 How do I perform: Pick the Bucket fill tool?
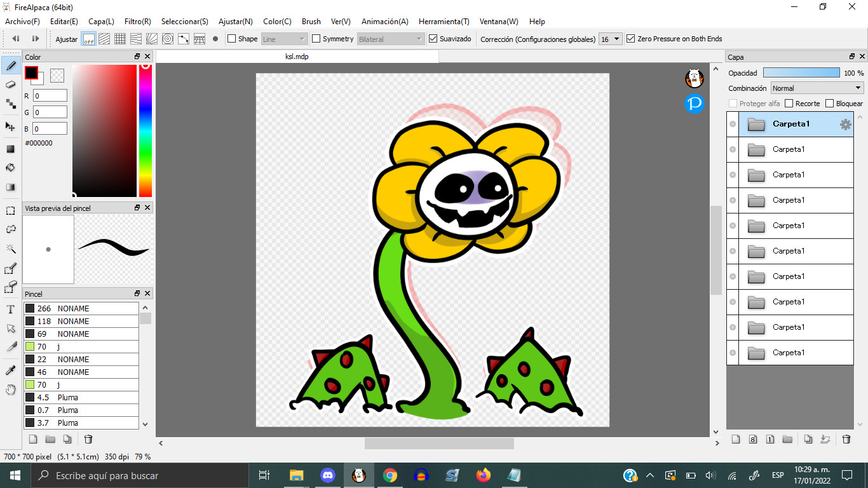(x=11, y=168)
